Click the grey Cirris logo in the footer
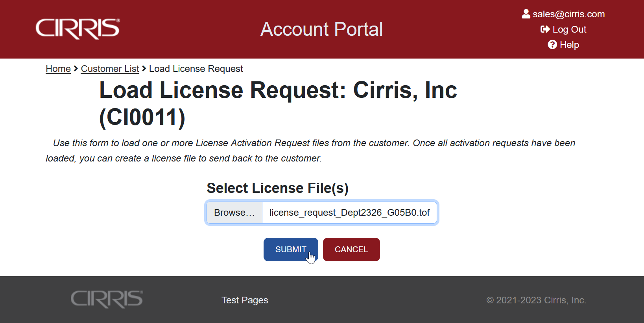 tap(107, 299)
